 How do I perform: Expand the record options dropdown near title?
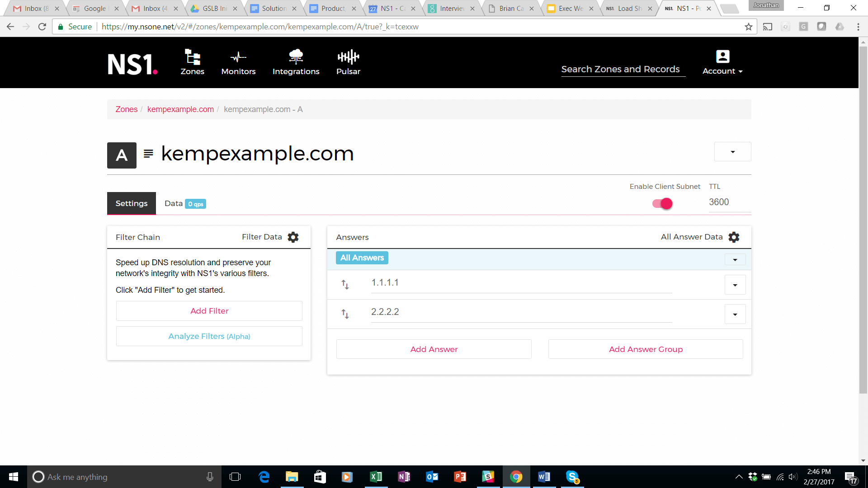(732, 152)
